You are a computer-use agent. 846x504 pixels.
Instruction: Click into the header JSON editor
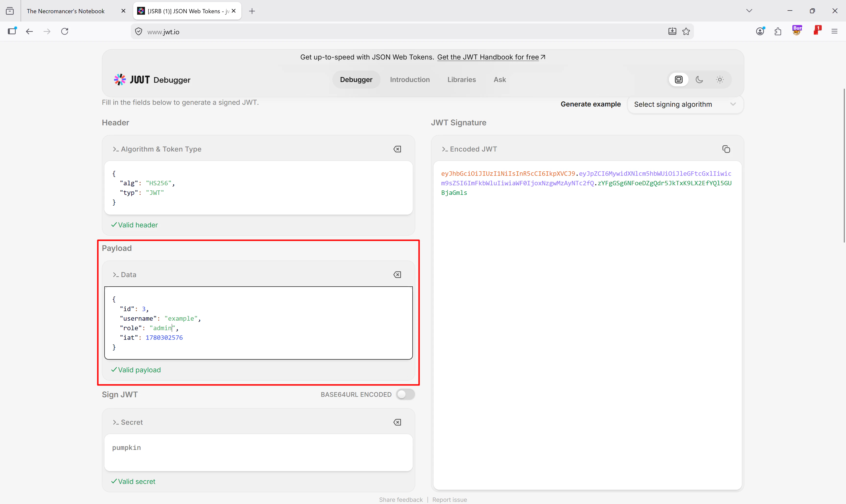point(259,188)
